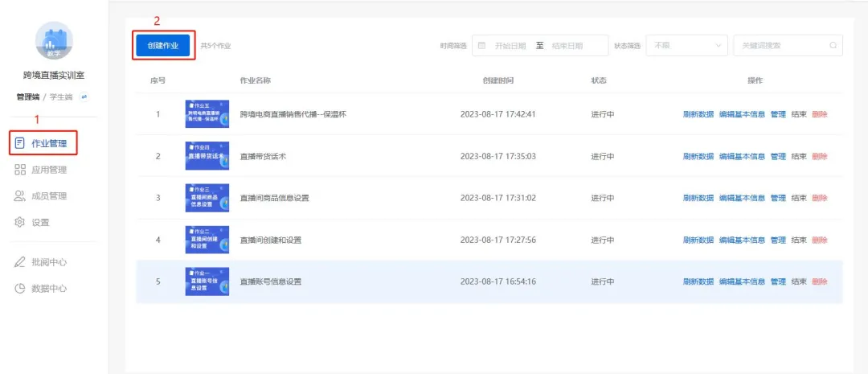The height and width of the screenshot is (374, 868).
Task: Click 编辑基本信息 for 直播间商品信息设置 row
Action: (x=742, y=198)
